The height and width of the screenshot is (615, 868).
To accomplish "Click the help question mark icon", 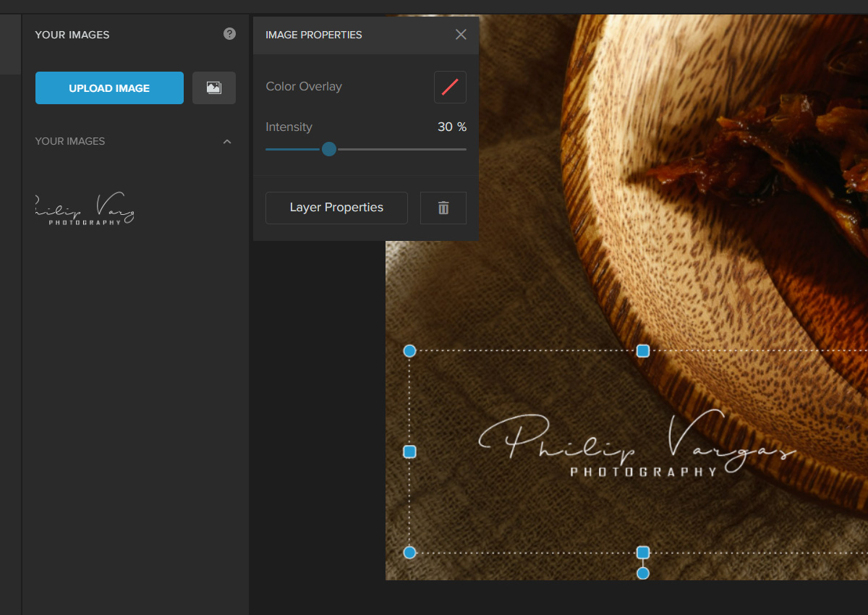I will [229, 33].
